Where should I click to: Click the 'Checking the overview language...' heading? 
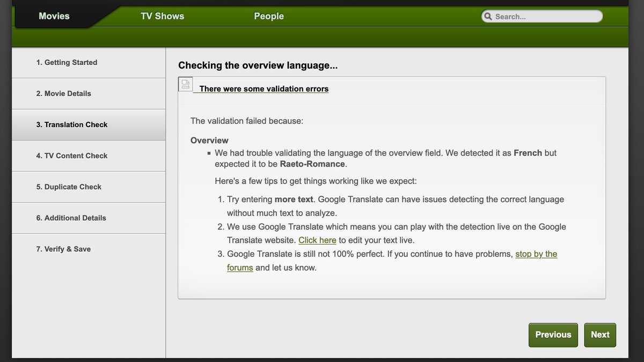258,65
